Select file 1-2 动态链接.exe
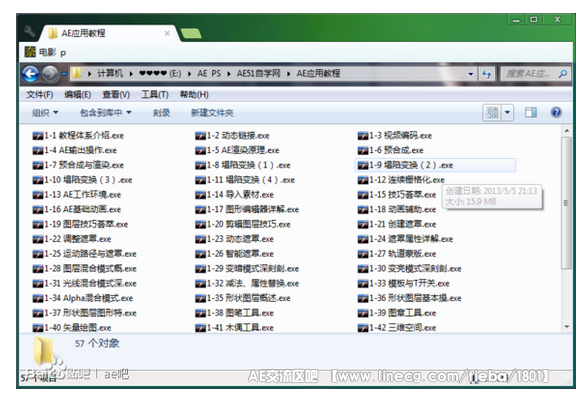 pos(232,136)
